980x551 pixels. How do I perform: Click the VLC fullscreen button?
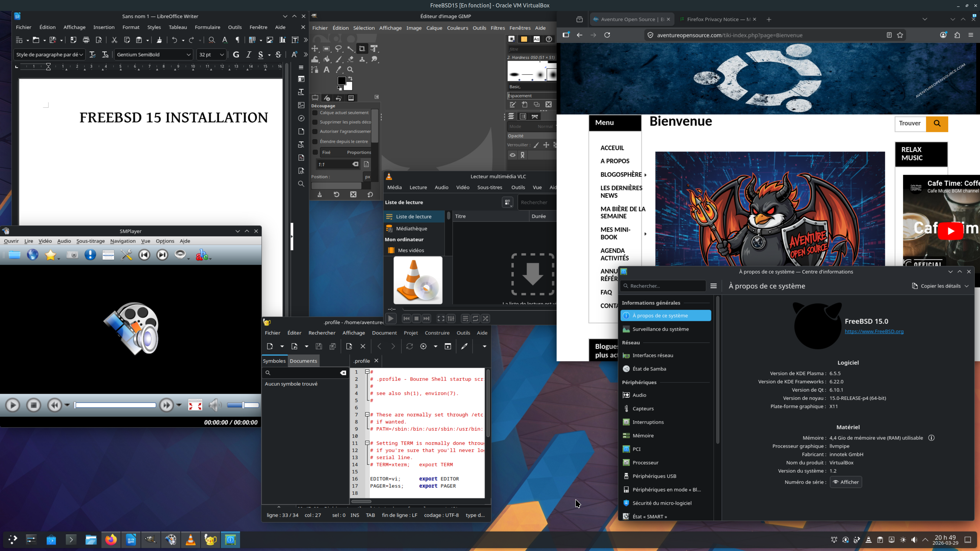tap(440, 318)
